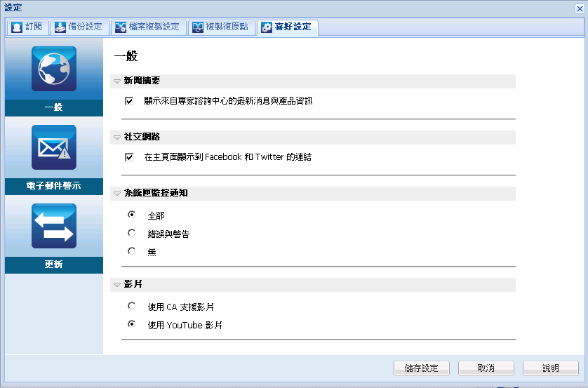This screenshot has height=388, width=588.
Task: Click the 說明 button
Action: [x=551, y=368]
